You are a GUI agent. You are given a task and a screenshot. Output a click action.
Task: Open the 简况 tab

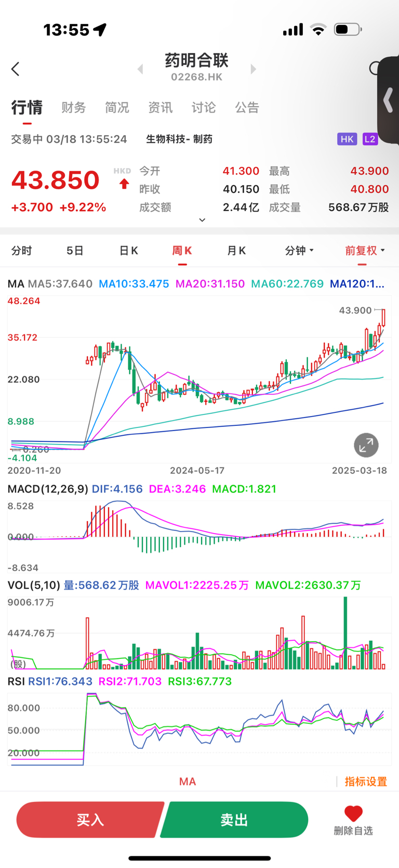click(x=117, y=108)
